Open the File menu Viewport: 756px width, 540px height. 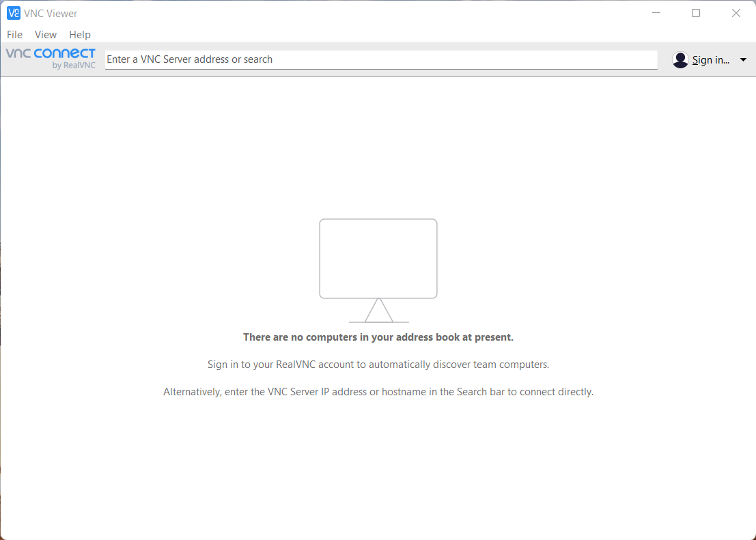[14, 35]
